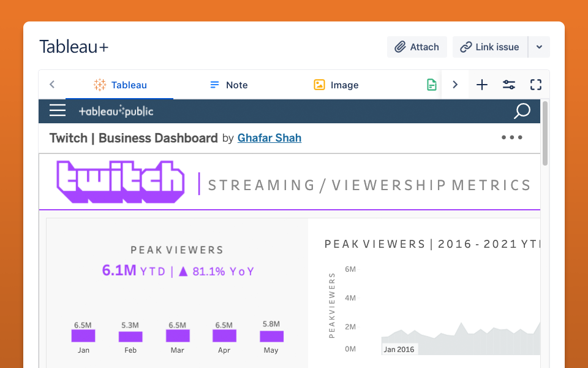Screen dimensions: 588x368
Task: Click the Jan 2016 axis label
Action: tap(399, 350)
